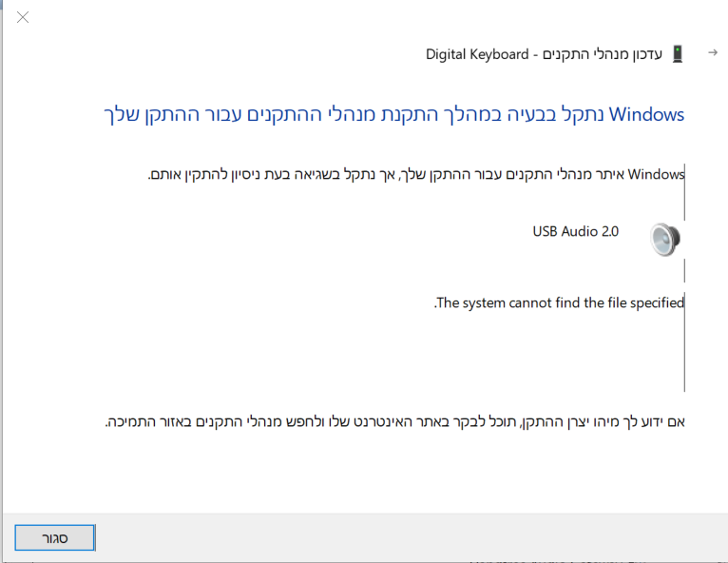Click the speaker icon for USB Audio 2.0

[x=665, y=240]
